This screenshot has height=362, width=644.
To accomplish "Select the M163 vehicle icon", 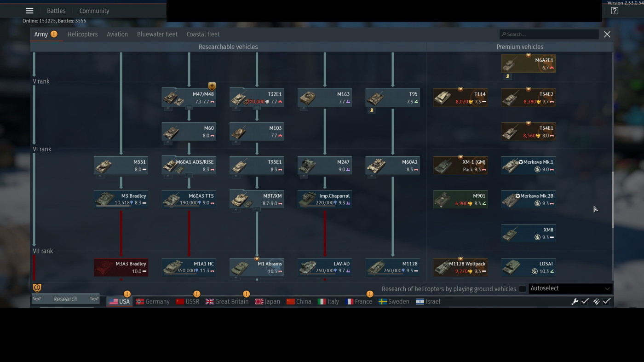I will 308,98.
